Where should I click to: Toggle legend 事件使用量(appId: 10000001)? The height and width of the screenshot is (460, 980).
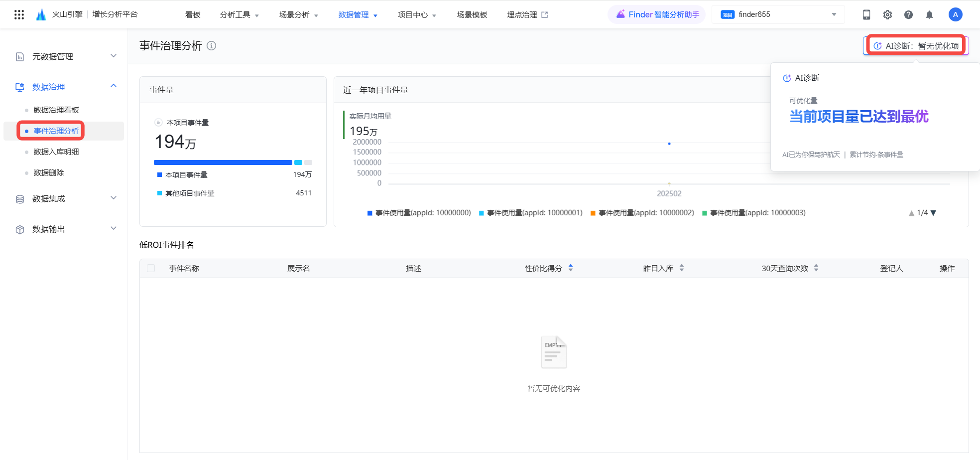click(x=530, y=213)
